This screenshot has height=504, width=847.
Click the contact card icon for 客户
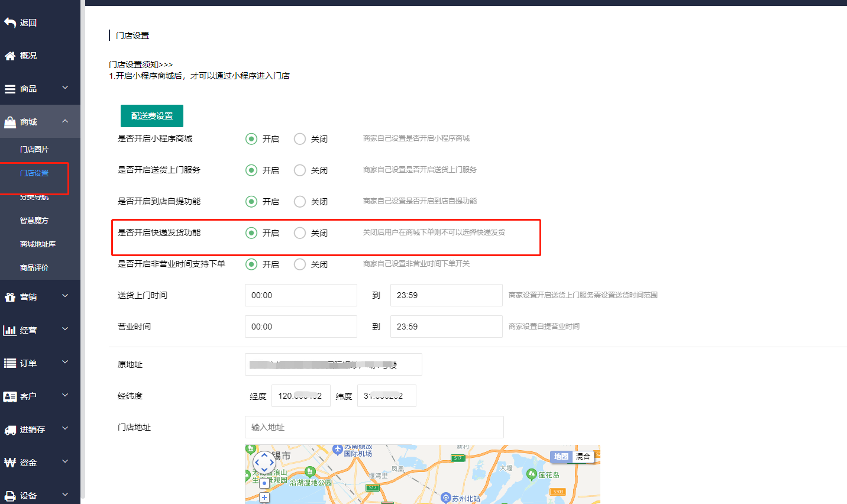(x=10, y=396)
